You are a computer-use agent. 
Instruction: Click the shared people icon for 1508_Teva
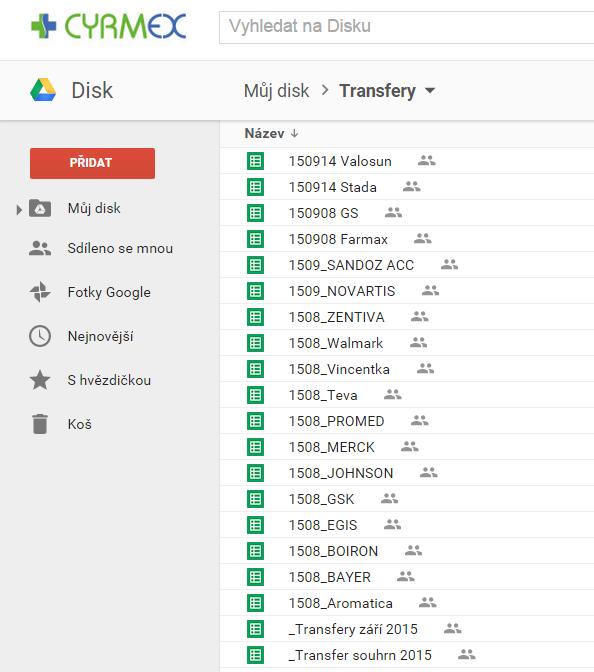click(x=393, y=394)
